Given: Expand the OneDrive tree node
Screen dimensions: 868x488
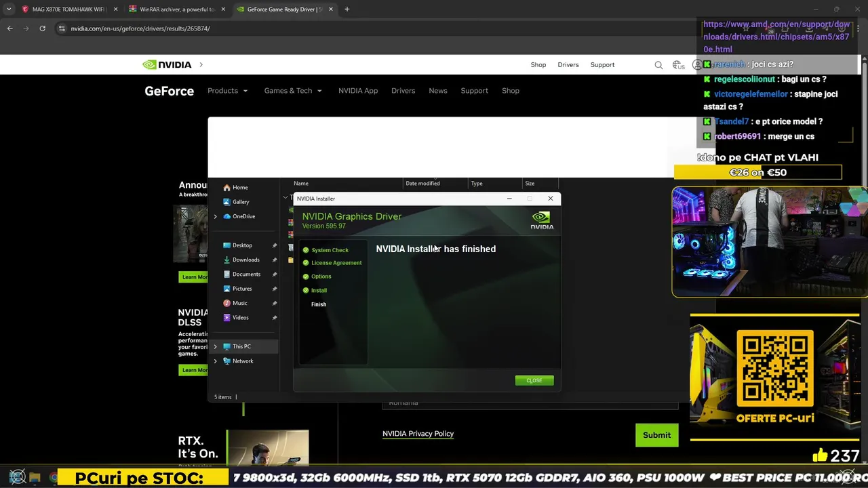Looking at the screenshot, I should (216, 216).
